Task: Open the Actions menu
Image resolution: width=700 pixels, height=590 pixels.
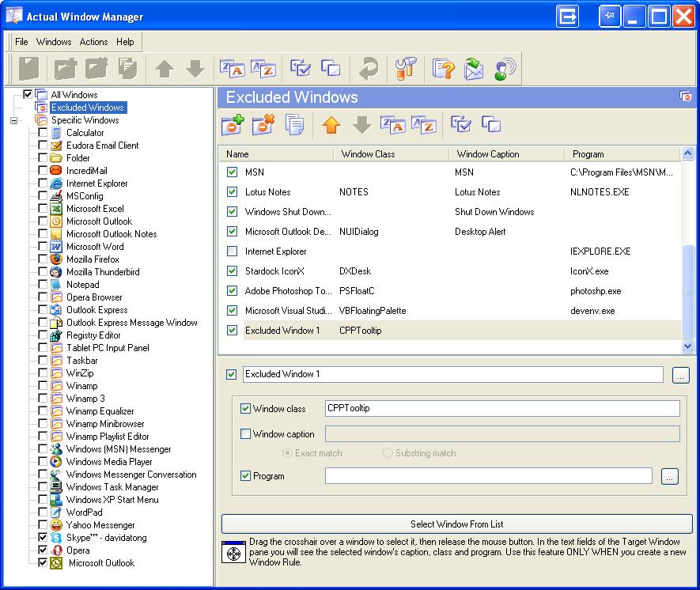Action: [x=93, y=42]
